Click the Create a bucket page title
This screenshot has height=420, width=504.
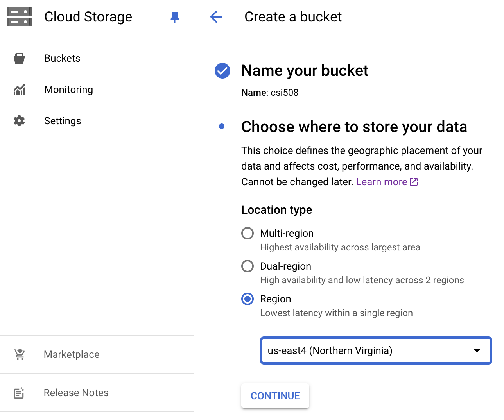point(293,17)
